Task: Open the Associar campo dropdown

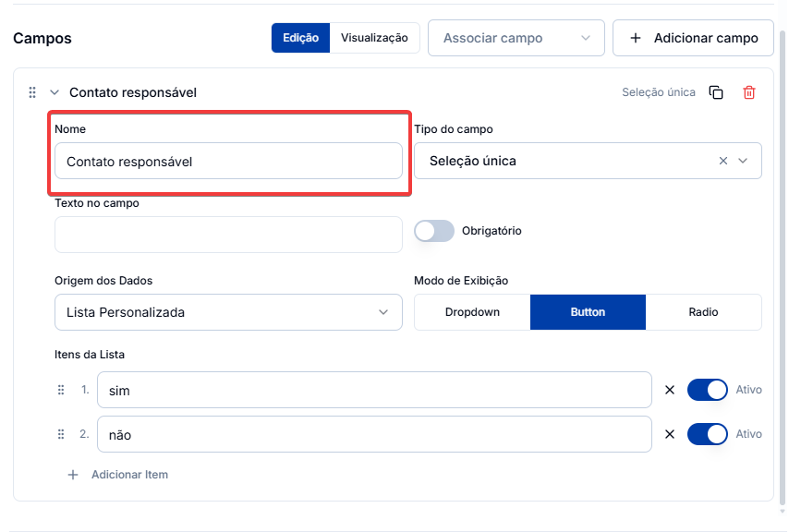Action: (516, 38)
